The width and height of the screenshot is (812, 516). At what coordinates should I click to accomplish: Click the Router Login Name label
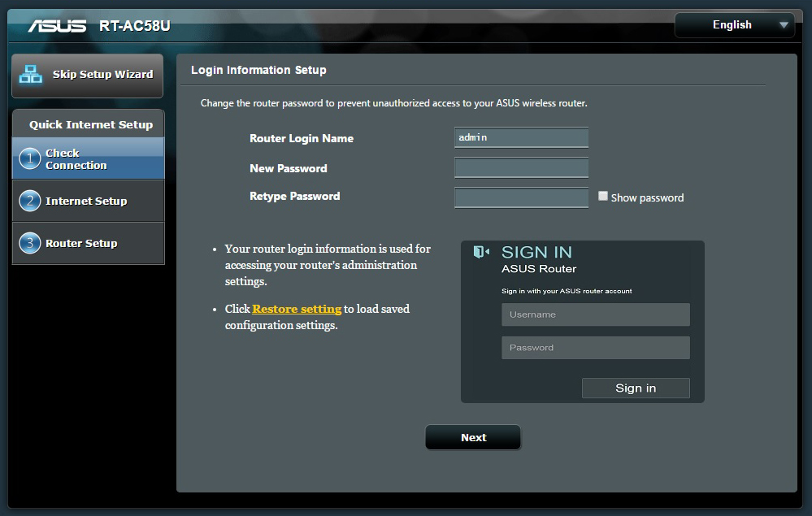point(302,138)
